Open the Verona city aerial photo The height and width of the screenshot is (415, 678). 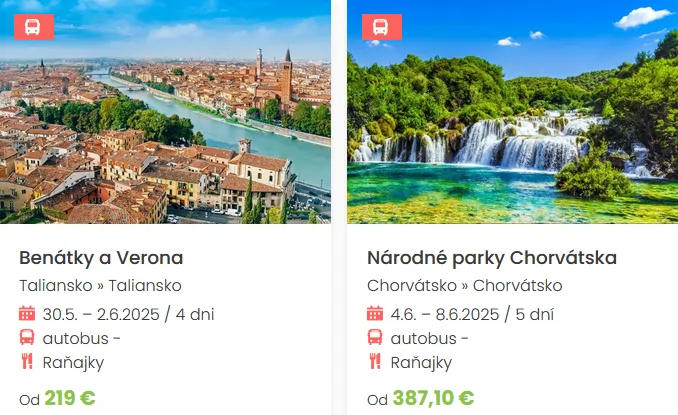[x=165, y=112]
